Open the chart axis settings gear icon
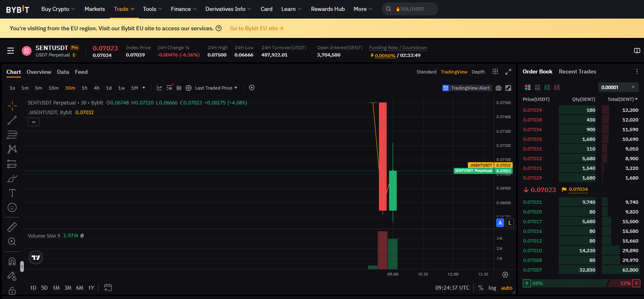The height and width of the screenshot is (299, 644). tap(505, 274)
